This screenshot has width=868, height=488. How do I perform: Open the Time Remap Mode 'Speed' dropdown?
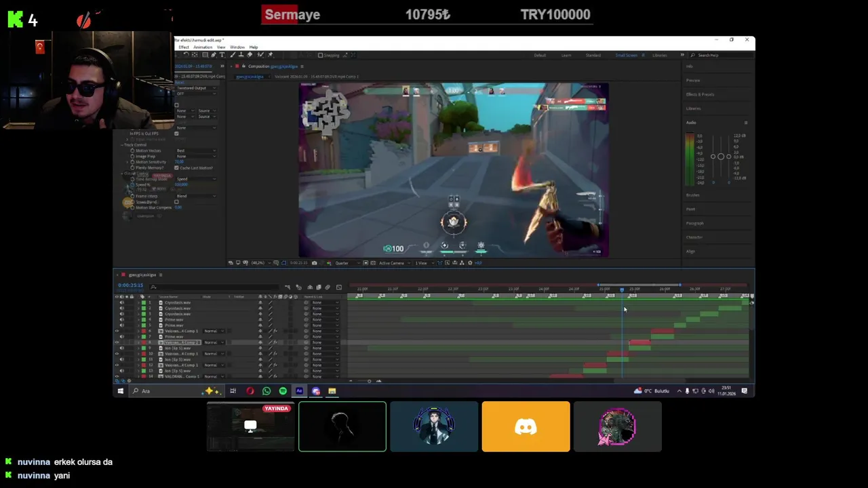pos(196,179)
